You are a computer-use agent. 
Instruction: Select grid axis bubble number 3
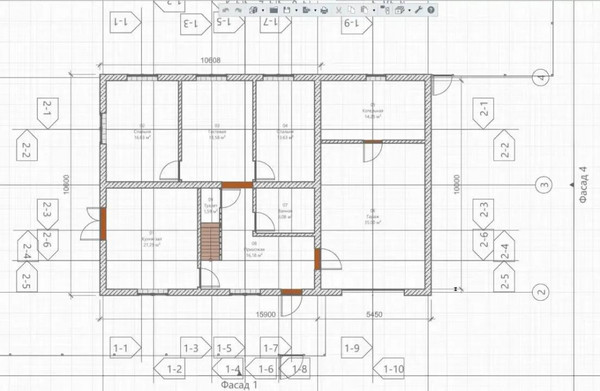click(544, 185)
